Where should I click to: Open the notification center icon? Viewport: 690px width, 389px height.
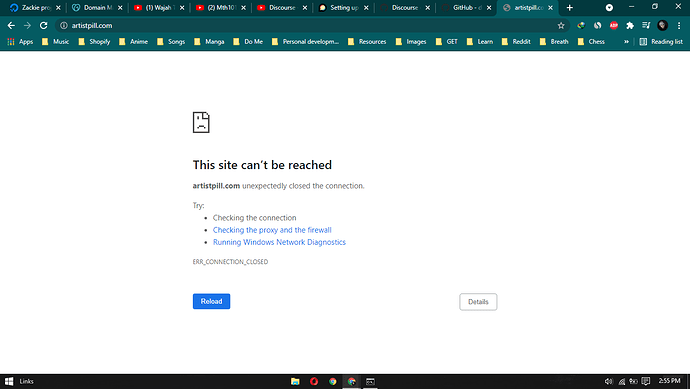646,382
